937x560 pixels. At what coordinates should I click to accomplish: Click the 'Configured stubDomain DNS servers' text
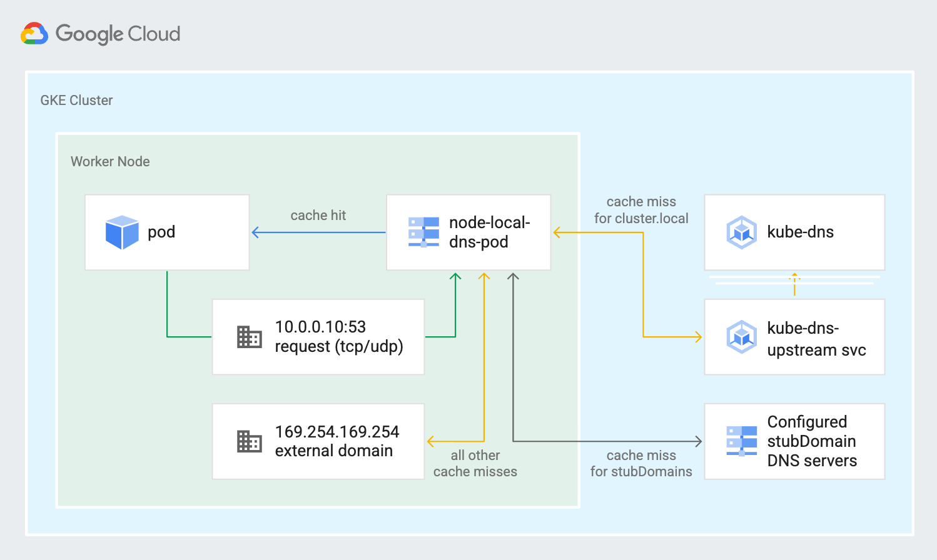click(x=812, y=441)
